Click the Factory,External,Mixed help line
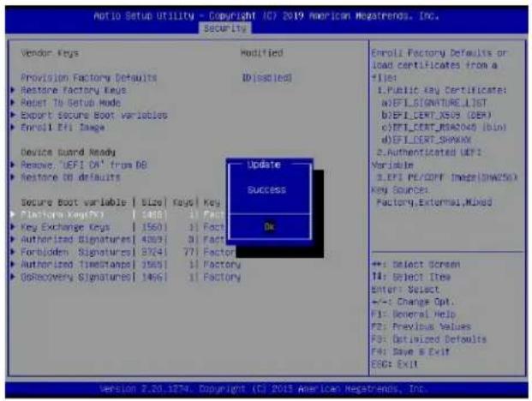Image resolution: width=532 pixels, height=401 pixels. tap(434, 202)
